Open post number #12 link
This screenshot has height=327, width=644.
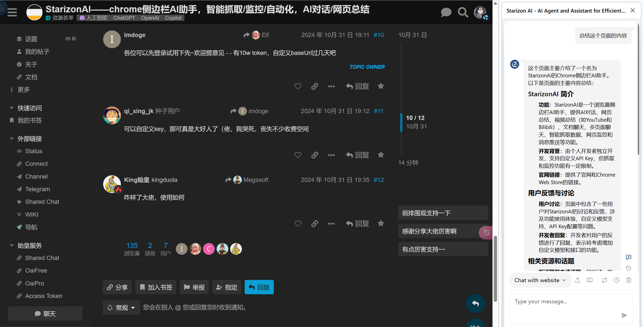[x=378, y=180]
